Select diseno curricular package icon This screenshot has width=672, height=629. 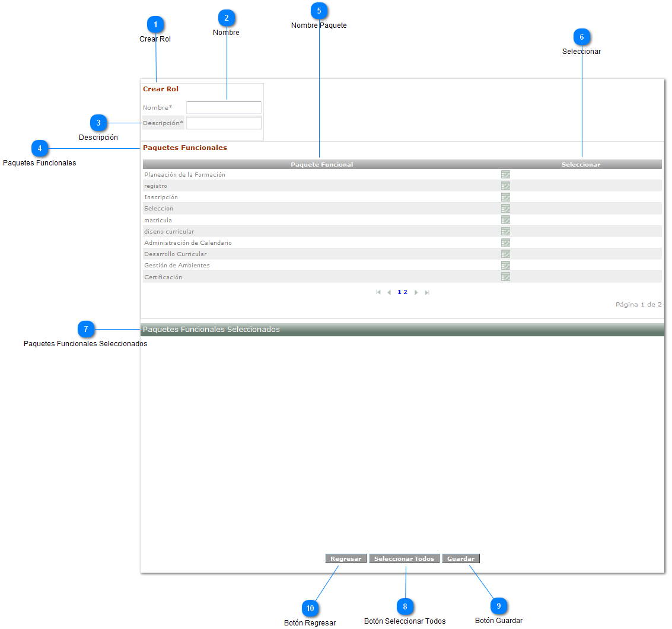coord(505,231)
